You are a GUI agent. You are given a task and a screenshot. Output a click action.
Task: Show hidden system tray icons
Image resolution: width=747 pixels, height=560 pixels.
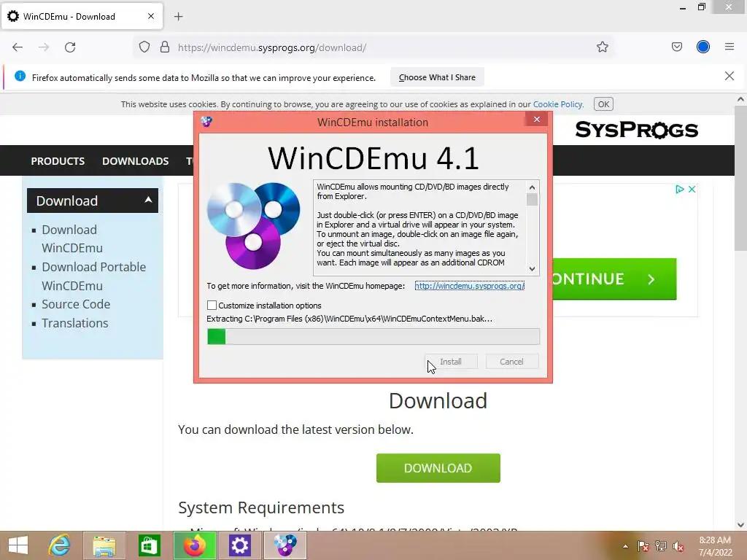625,546
